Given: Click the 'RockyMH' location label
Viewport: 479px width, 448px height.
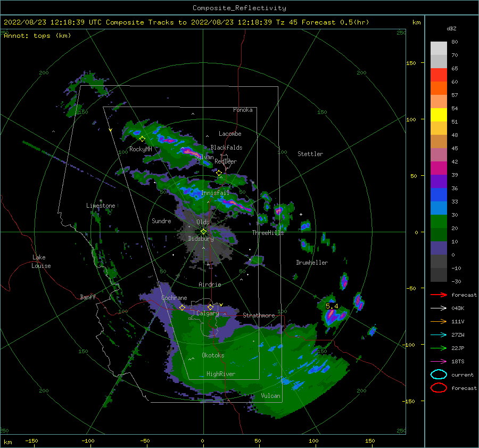Looking at the screenshot, I should coord(141,149).
